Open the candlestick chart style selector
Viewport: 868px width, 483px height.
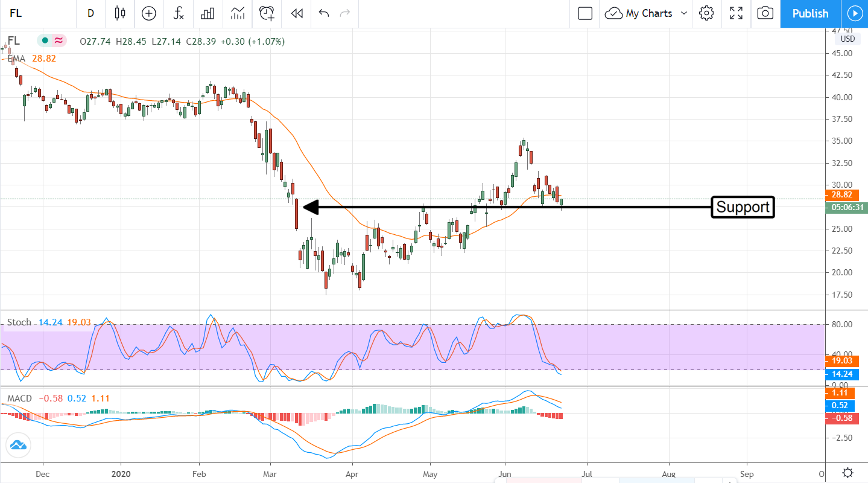tap(119, 13)
